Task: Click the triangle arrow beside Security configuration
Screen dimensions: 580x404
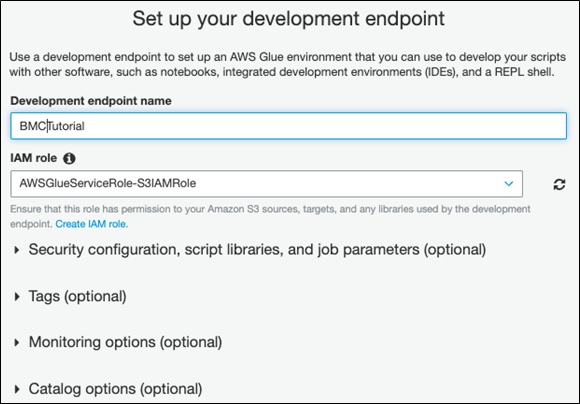Action: click(x=17, y=250)
